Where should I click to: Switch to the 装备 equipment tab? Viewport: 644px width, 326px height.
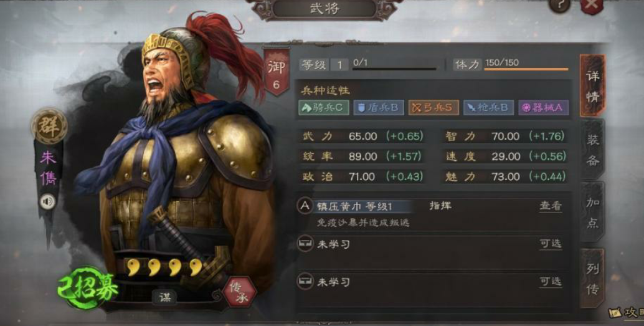[x=592, y=150]
